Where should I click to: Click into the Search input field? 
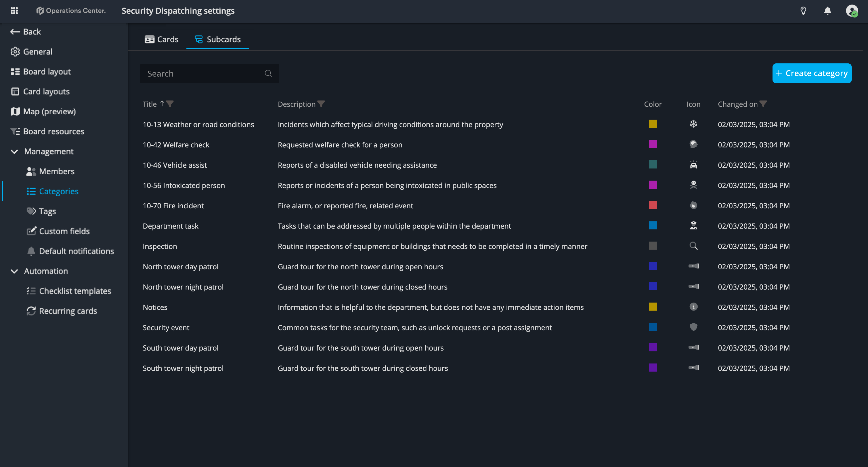coord(202,74)
